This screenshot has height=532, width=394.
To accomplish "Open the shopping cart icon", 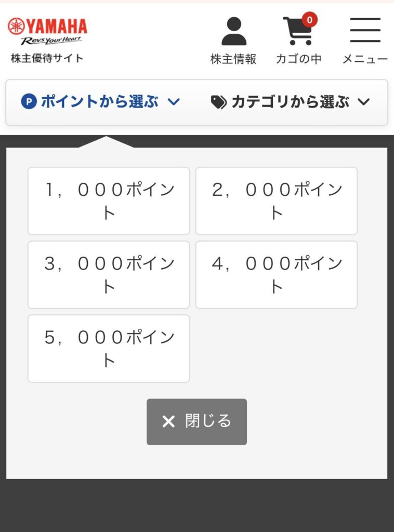I will [297, 32].
